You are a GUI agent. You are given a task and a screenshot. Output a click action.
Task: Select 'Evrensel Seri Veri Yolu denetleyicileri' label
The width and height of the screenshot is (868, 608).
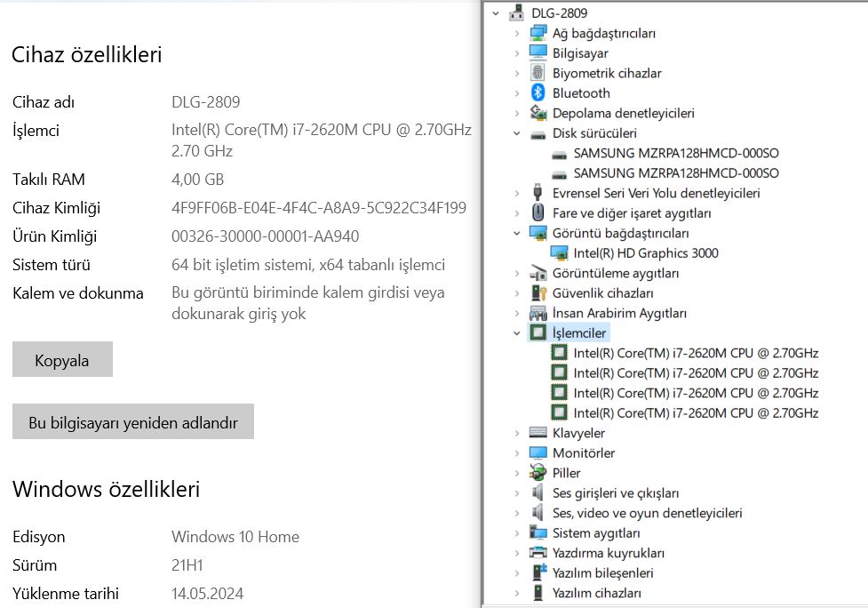point(656,193)
